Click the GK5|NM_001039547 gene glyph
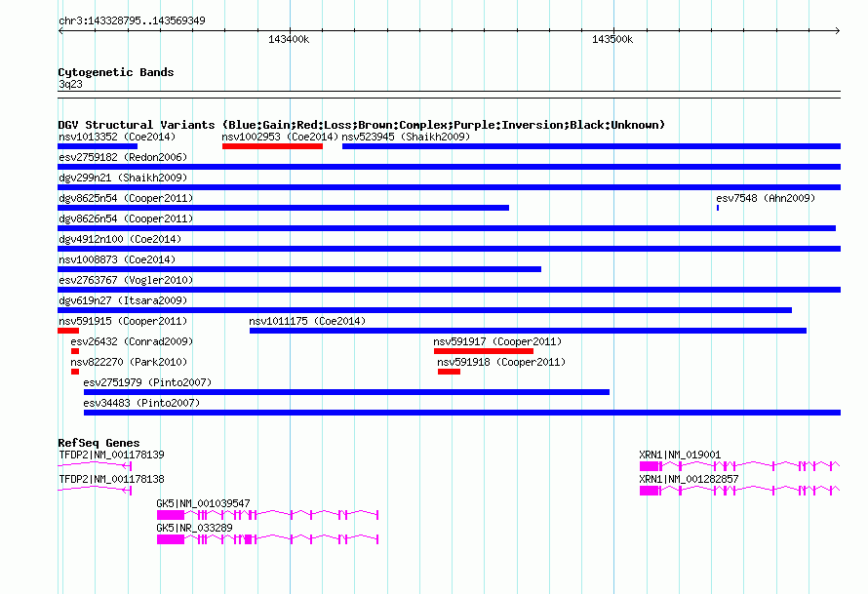 coord(268,515)
